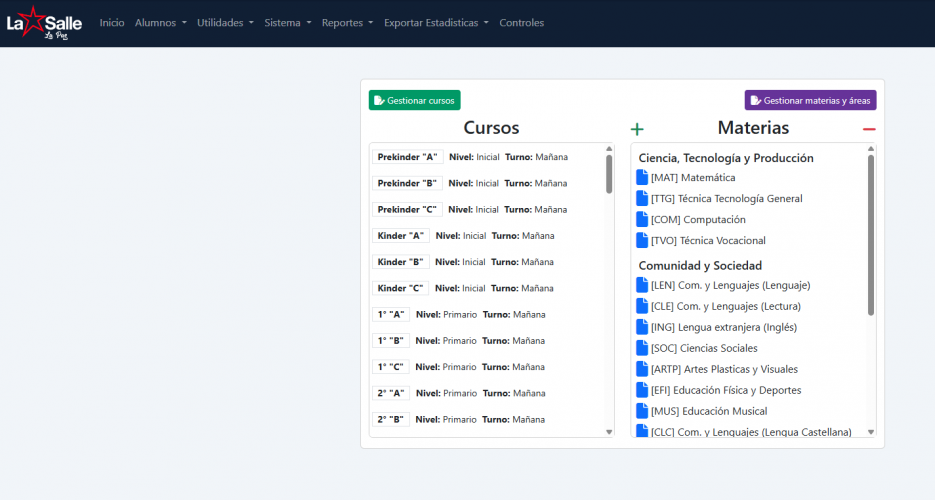Viewport: 935px width, 500px height.
Task: Click the Comunidad y Sociedad heading
Action: click(700, 265)
